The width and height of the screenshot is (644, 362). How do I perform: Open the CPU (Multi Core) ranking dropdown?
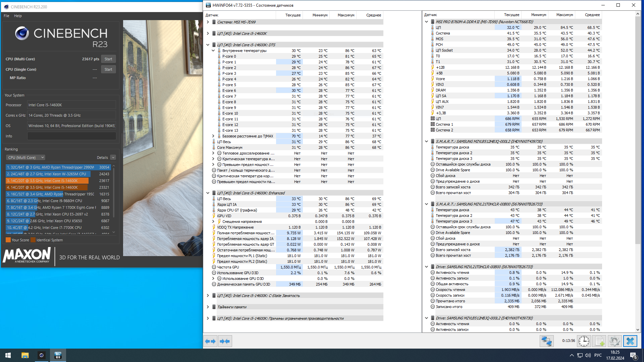[x=25, y=158]
